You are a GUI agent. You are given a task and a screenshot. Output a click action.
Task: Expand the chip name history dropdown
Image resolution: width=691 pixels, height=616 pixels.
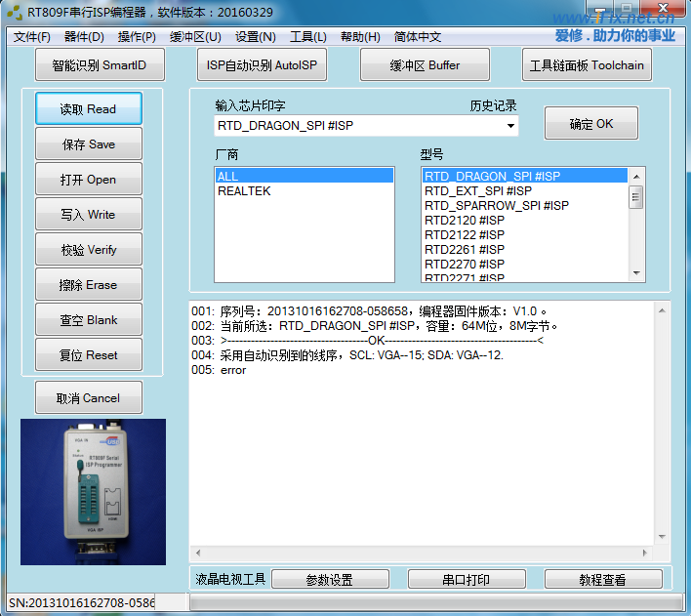click(x=509, y=126)
